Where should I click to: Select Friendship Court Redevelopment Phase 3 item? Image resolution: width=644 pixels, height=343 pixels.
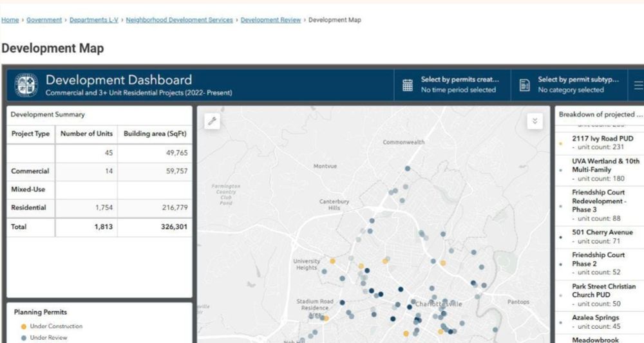point(600,205)
